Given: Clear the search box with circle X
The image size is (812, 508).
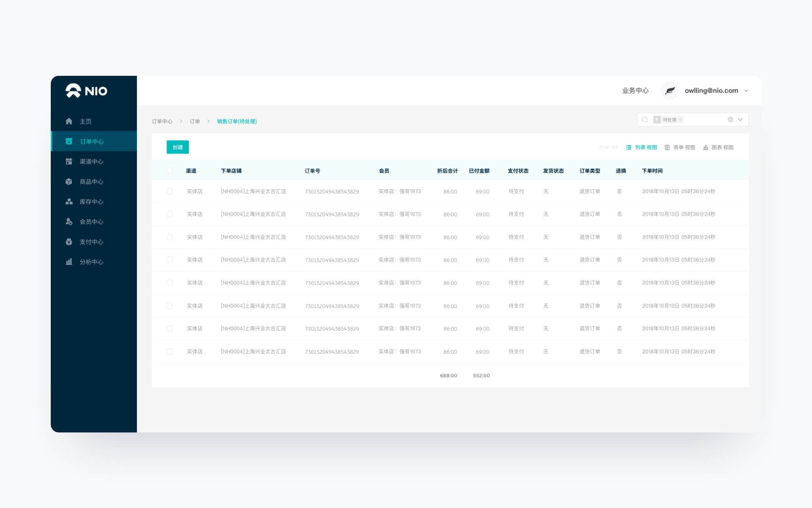Looking at the screenshot, I should pyautogui.click(x=730, y=120).
